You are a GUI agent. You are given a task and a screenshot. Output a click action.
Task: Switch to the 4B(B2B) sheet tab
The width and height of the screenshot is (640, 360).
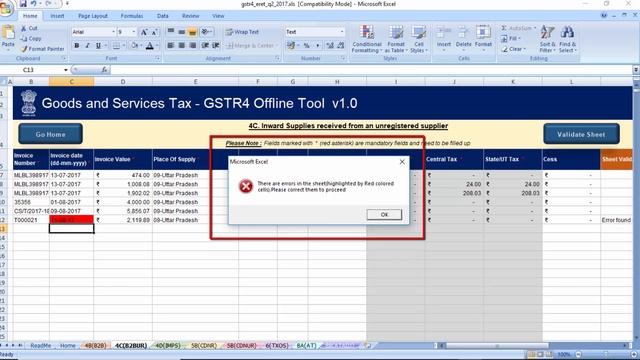click(x=95, y=346)
